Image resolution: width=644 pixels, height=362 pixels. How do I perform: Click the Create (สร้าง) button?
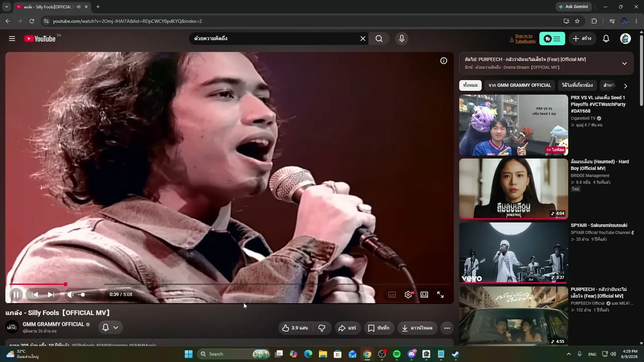582,39
